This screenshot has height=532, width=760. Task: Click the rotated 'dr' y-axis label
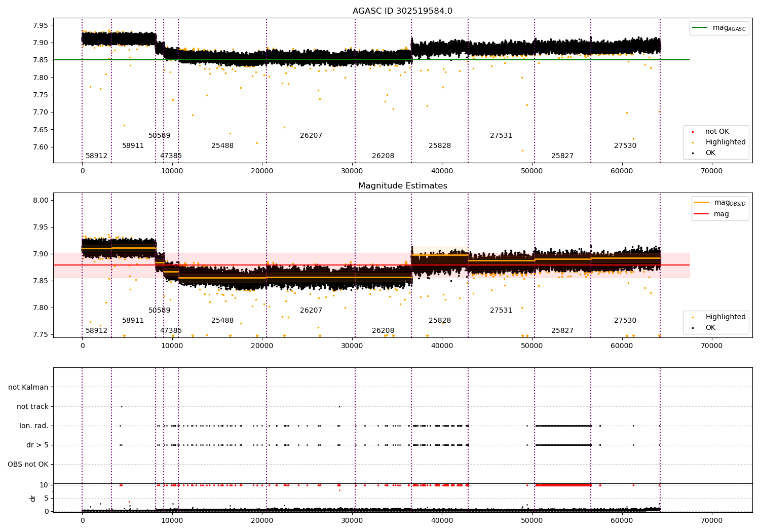(x=33, y=498)
